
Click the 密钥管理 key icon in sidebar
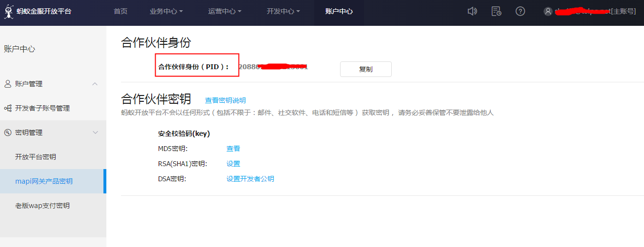point(8,133)
